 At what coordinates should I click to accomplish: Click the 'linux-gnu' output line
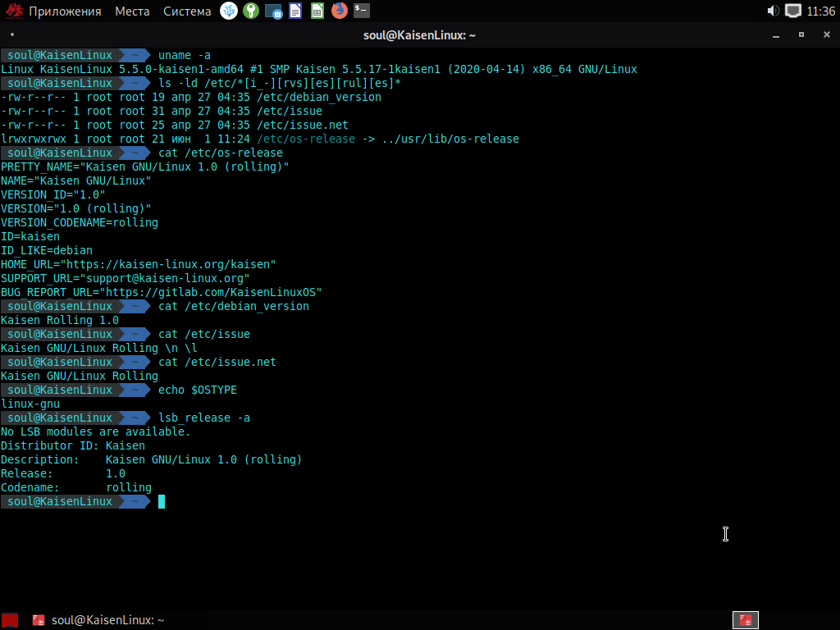30,404
